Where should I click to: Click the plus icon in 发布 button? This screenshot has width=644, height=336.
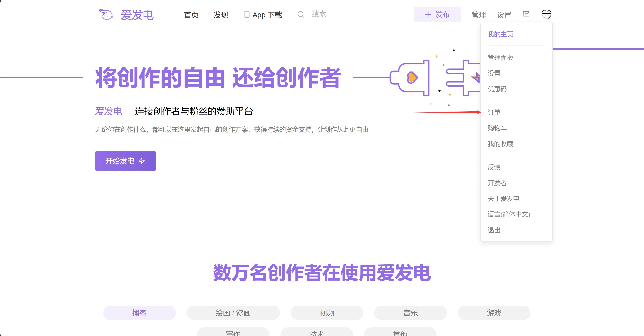[x=428, y=14]
